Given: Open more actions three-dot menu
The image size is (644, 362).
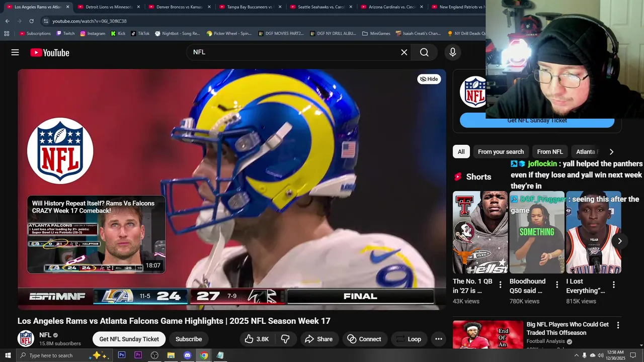Looking at the screenshot, I should pyautogui.click(x=439, y=339).
